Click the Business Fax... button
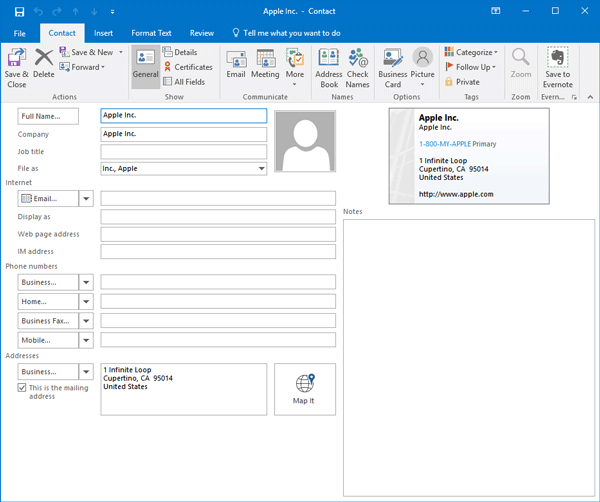600x502 pixels. pyautogui.click(x=48, y=321)
